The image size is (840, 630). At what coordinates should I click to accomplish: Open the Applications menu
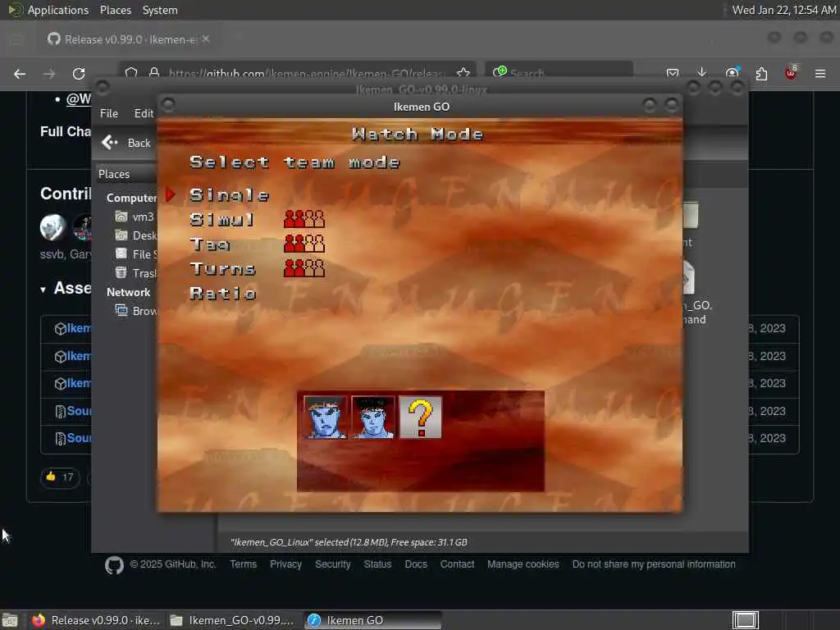(x=58, y=10)
